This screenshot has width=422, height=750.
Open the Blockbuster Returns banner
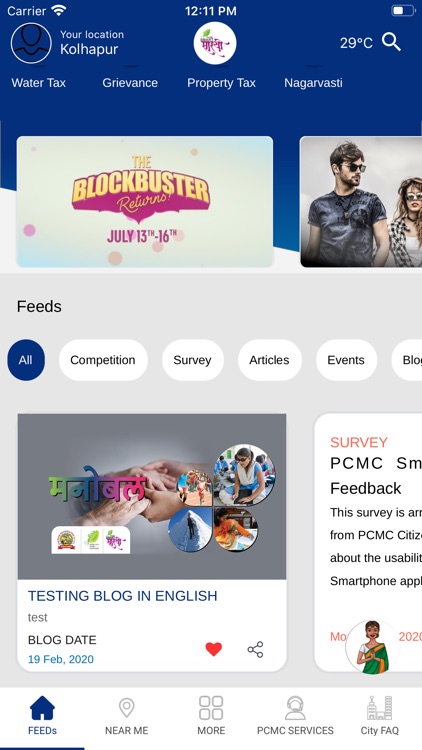point(145,201)
